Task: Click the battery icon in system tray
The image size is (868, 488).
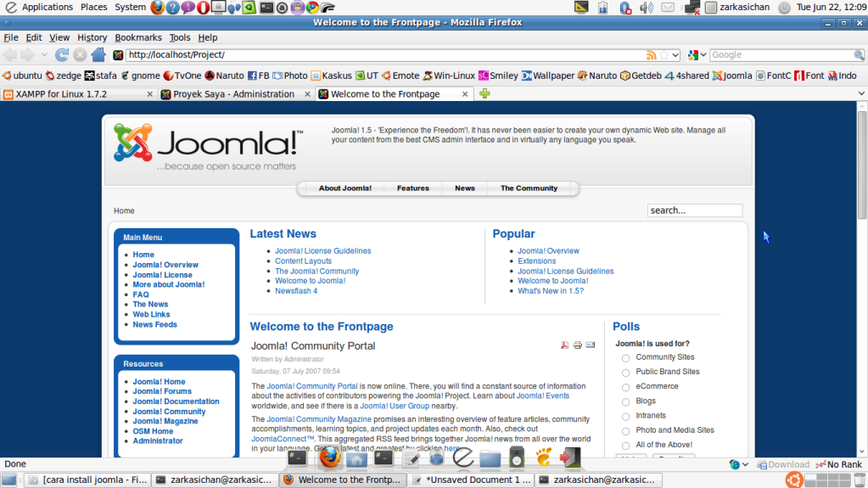Action: coord(602,7)
